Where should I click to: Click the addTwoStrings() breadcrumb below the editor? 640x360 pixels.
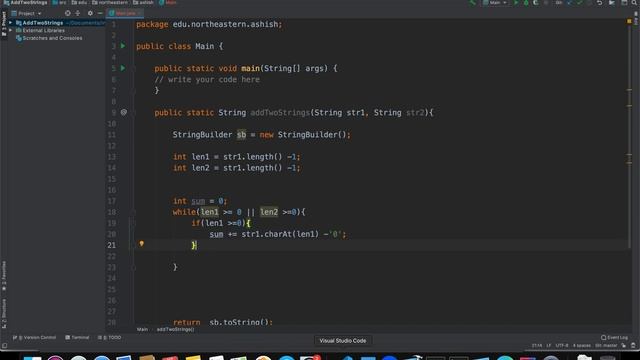pyautogui.click(x=176, y=329)
